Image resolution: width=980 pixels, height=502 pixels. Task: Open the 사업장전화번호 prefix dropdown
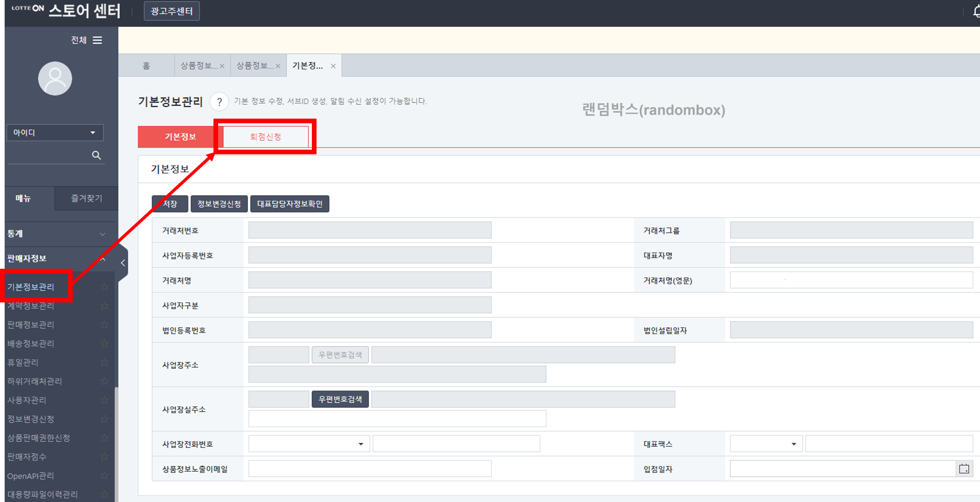(x=309, y=444)
